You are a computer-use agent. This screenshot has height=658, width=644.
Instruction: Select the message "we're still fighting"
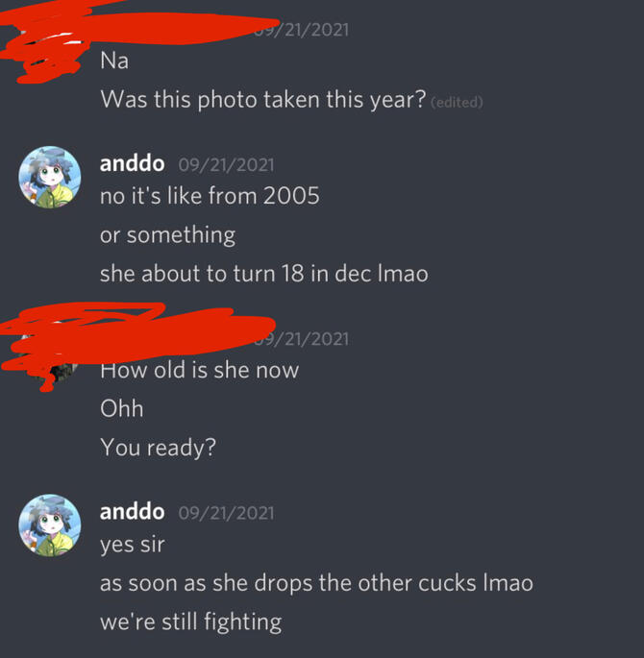click(x=191, y=621)
